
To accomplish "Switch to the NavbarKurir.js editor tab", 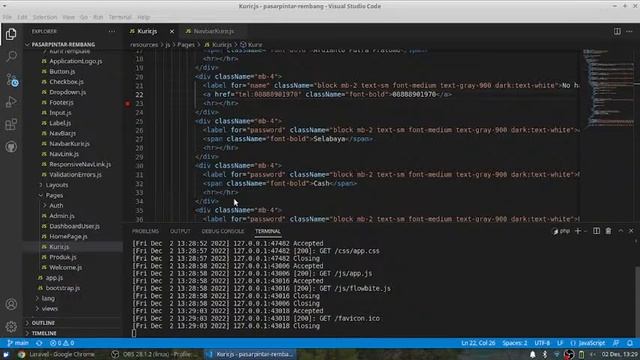I will 213,31.
